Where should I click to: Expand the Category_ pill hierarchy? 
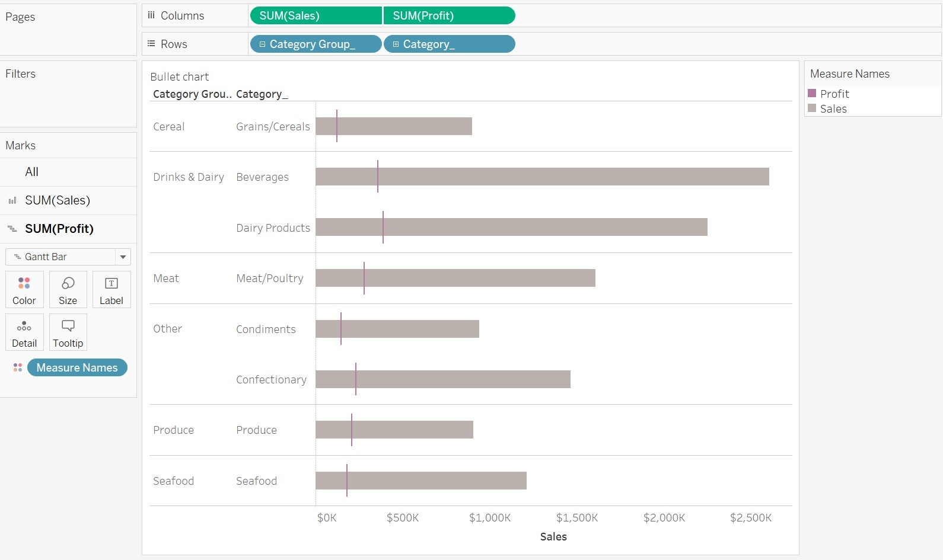coord(396,44)
